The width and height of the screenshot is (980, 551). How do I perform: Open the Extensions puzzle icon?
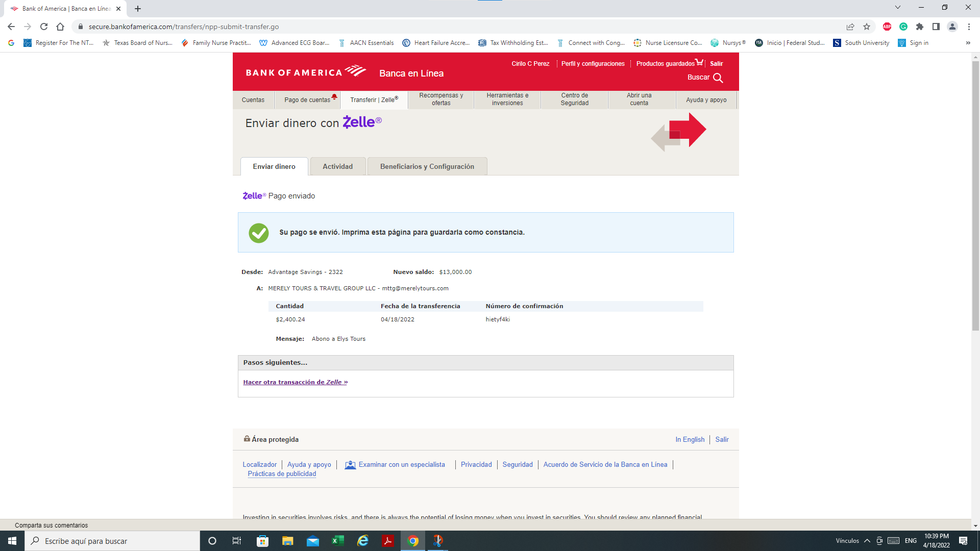pos(920,27)
